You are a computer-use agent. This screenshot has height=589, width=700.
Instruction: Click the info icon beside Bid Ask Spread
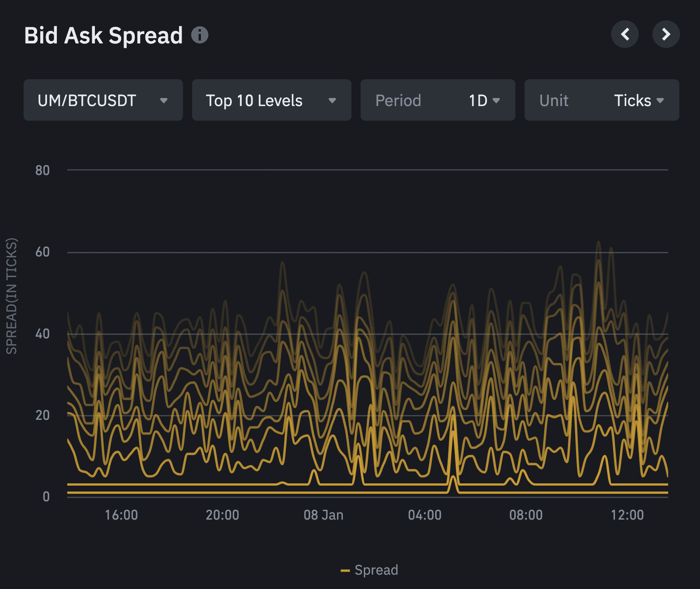200,35
